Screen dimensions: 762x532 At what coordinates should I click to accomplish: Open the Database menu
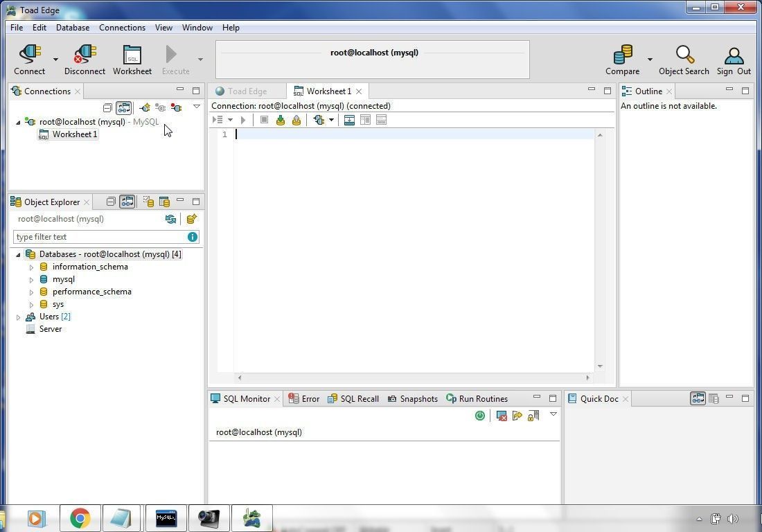tap(73, 28)
